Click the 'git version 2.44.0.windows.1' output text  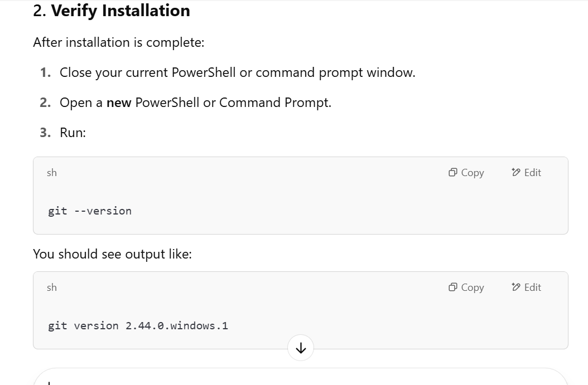click(138, 326)
